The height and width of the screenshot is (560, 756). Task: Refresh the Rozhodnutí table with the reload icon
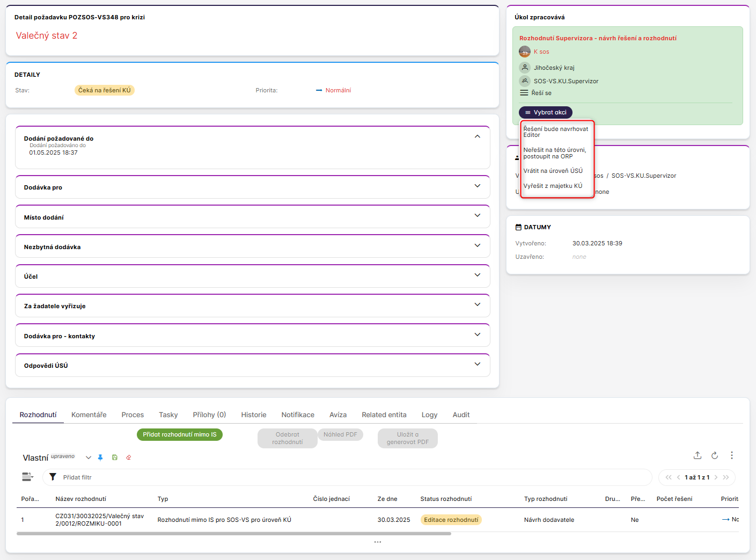coord(714,455)
